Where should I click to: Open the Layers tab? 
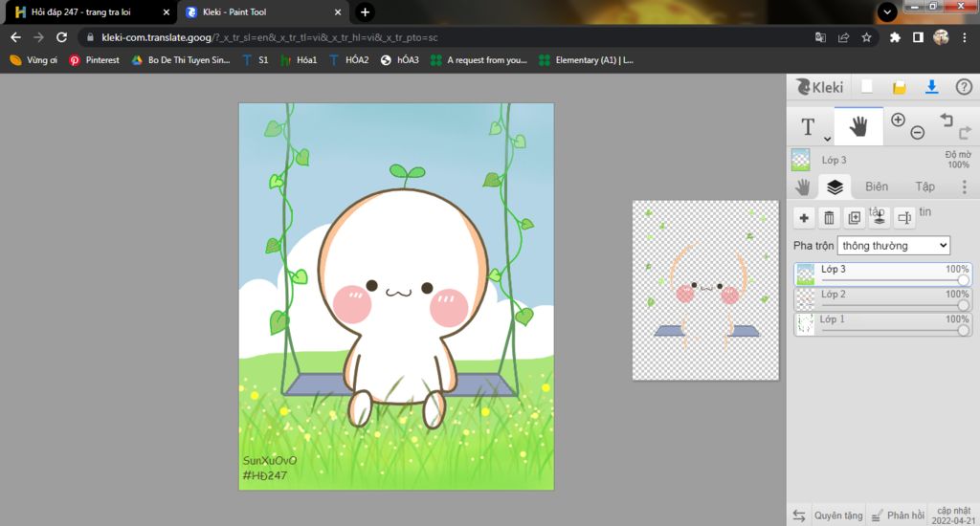click(835, 186)
